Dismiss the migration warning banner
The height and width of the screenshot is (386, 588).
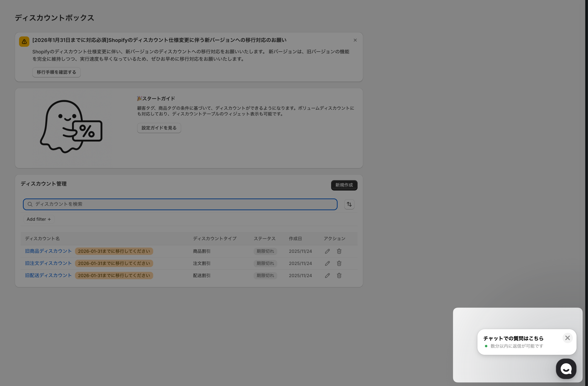[355, 40]
